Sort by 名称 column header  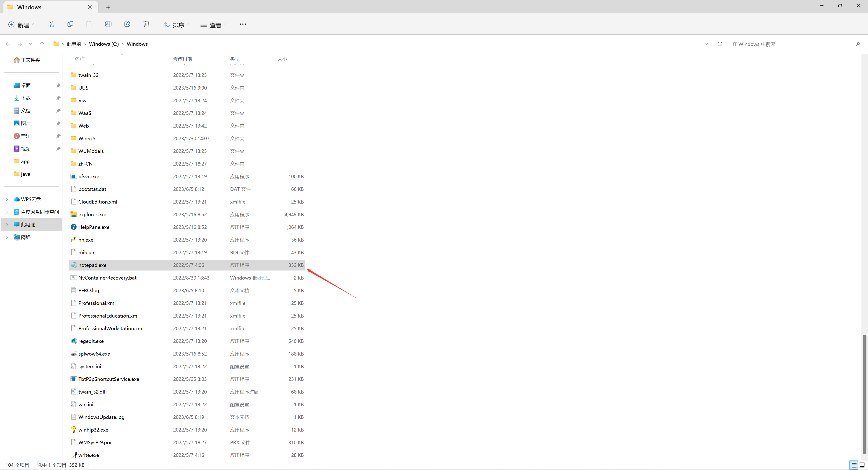click(80, 59)
